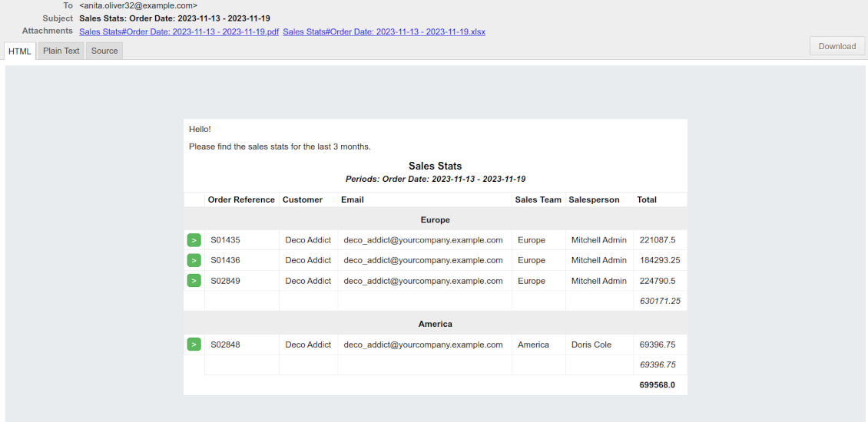Click the America group heading row
The width and height of the screenshot is (868, 422).
[x=435, y=324]
